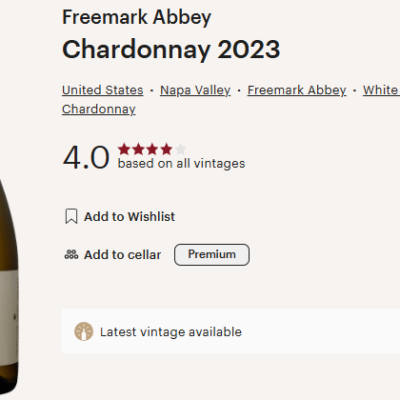Open the underlined Chardonnay grape link

pos(99,109)
